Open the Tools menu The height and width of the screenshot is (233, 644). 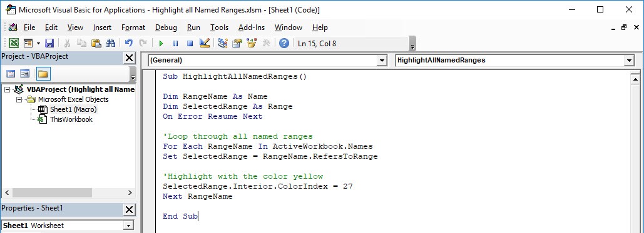(219, 27)
